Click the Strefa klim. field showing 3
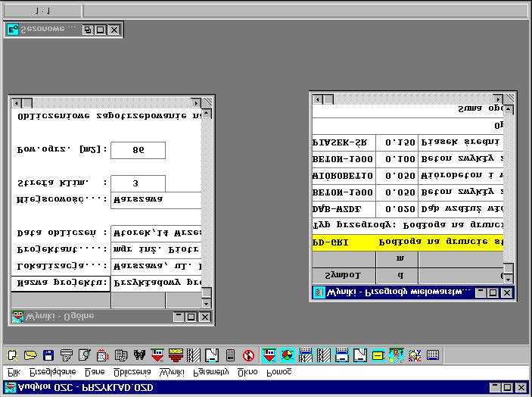The height and width of the screenshot is (397, 532). 138,183
